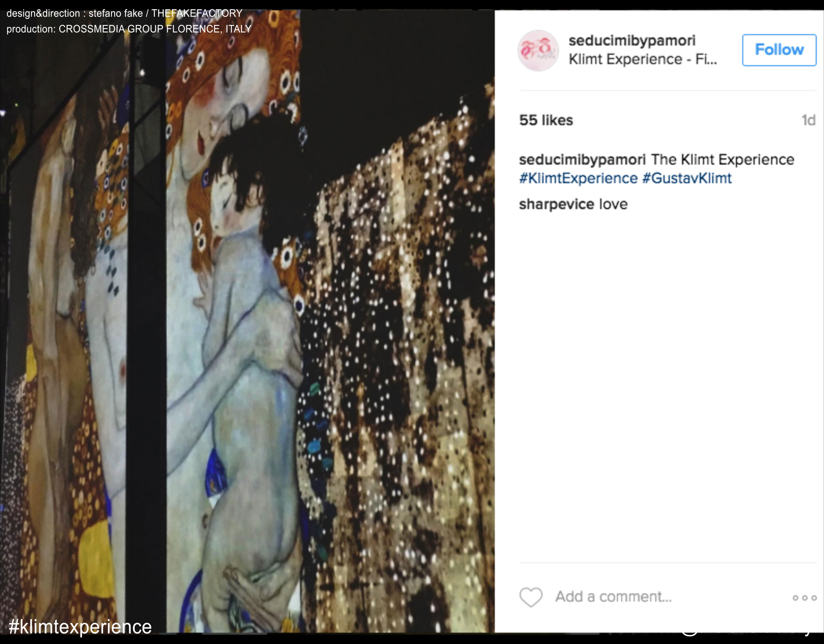Like the post with the heart icon
824x644 pixels.
coord(531,597)
